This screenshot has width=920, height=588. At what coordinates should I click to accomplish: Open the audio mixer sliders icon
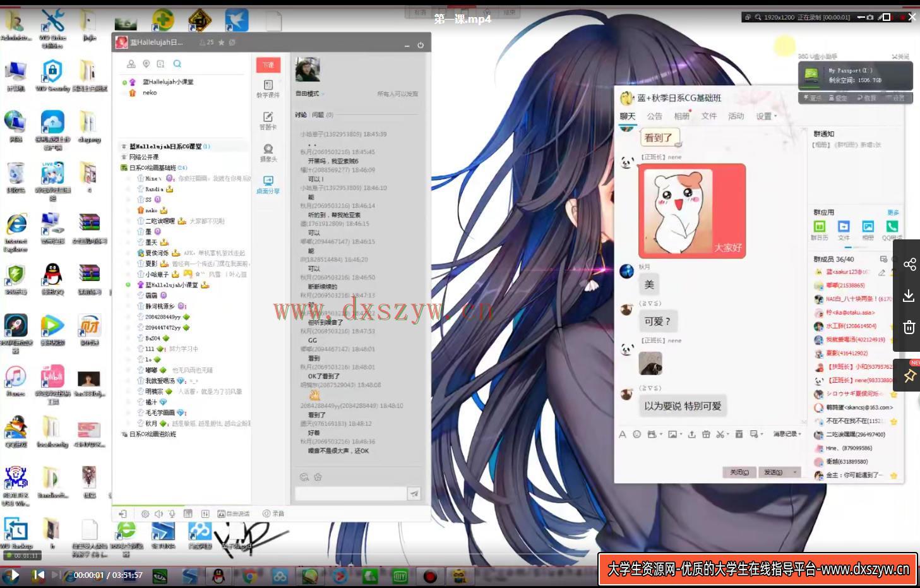205,513
